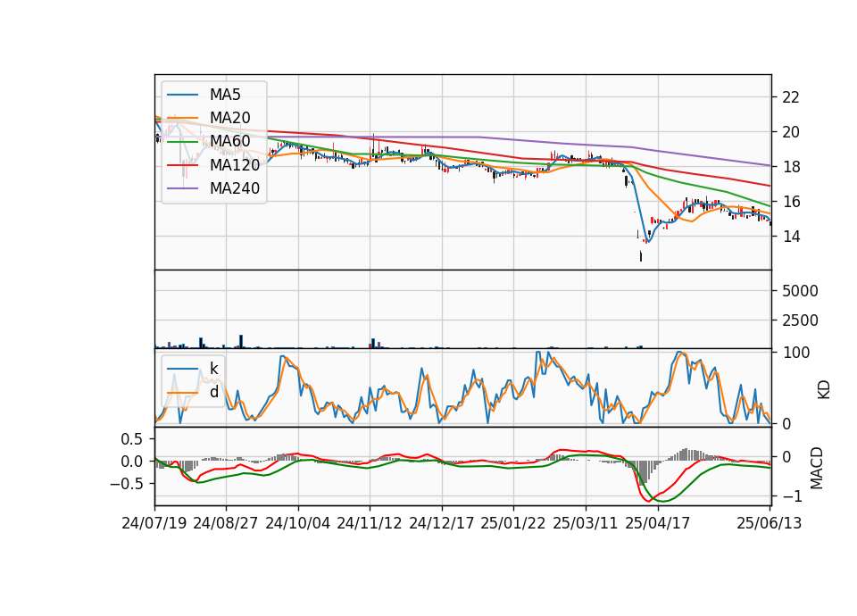The image size is (857, 616).
Task: Click the 25/06/13 date tick label
Action: pyautogui.click(x=770, y=523)
